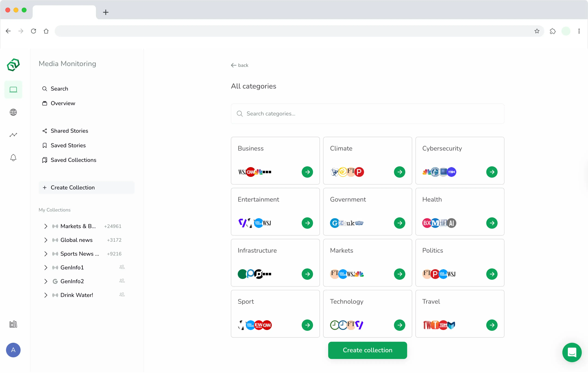Open a new browser tab
The height and width of the screenshot is (376, 588).
click(105, 12)
